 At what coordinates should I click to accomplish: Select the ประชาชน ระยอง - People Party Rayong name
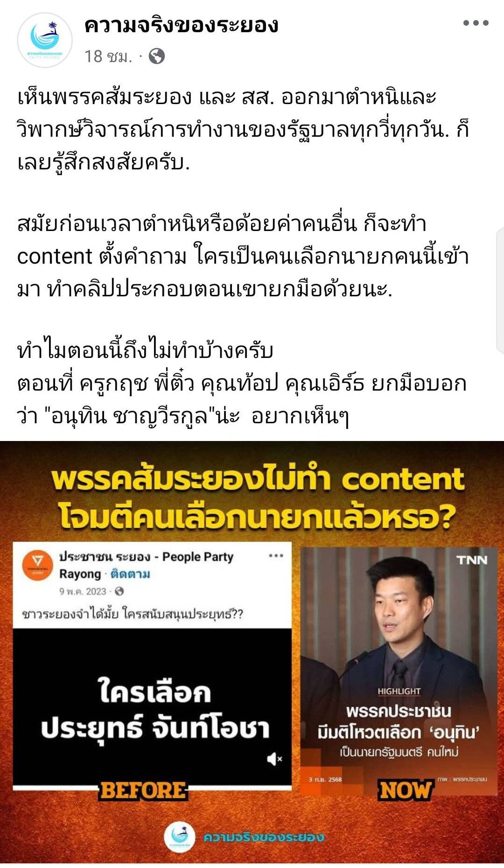[146, 565]
